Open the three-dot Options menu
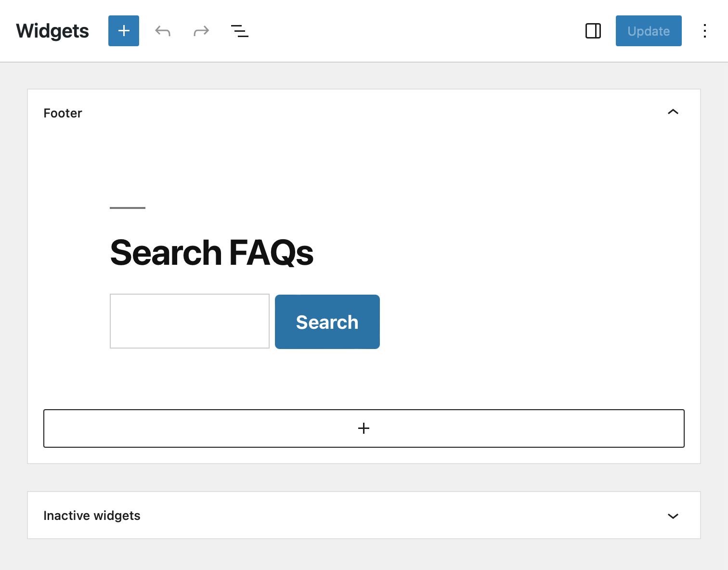The image size is (728, 570). pyautogui.click(x=704, y=31)
